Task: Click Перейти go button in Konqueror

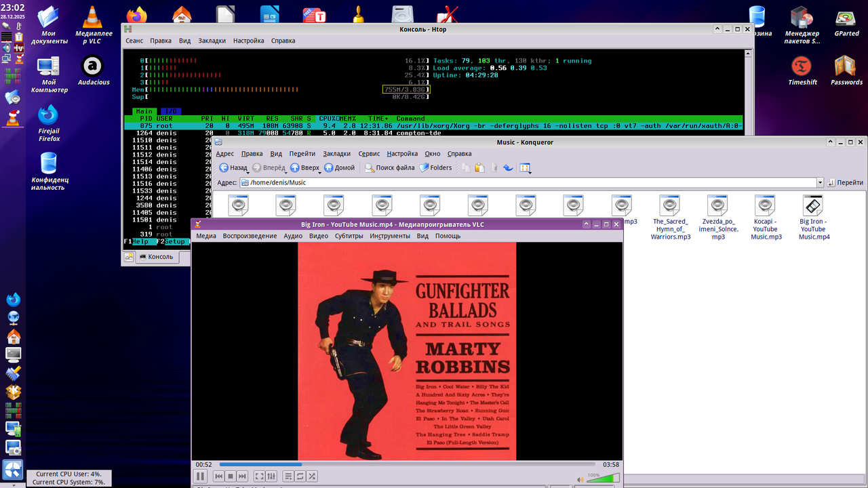Action: (x=845, y=182)
